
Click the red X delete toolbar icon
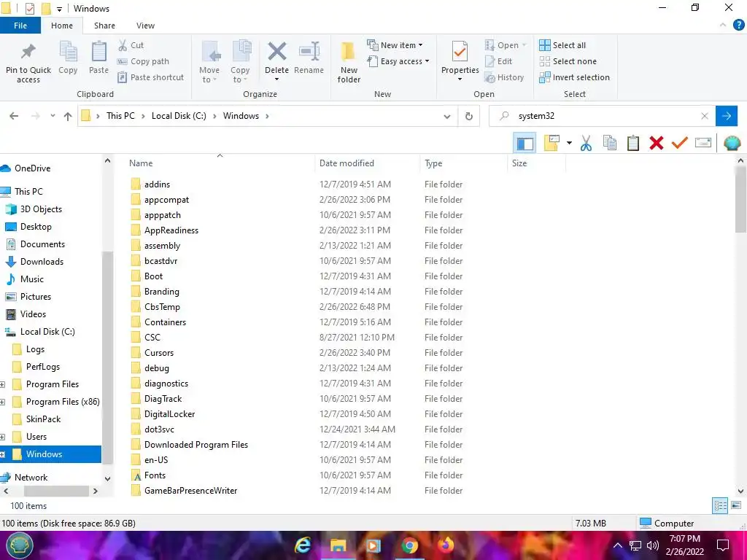657,143
